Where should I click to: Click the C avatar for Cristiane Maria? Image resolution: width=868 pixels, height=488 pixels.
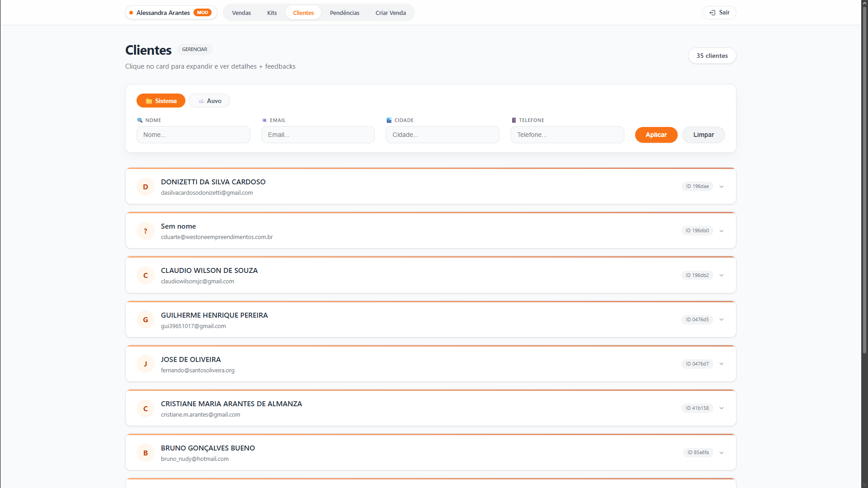(146, 408)
